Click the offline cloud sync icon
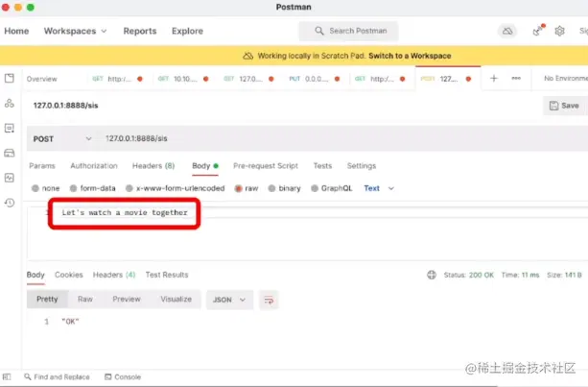 pyautogui.click(x=507, y=31)
